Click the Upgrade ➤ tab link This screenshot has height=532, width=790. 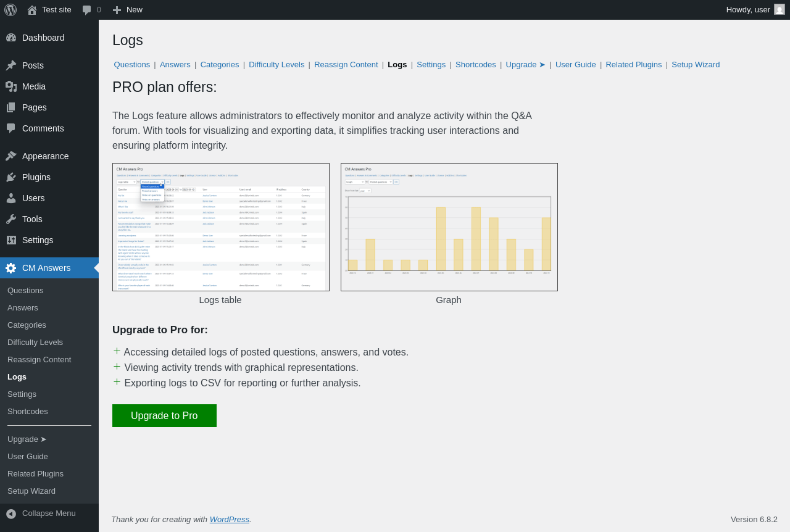point(526,64)
